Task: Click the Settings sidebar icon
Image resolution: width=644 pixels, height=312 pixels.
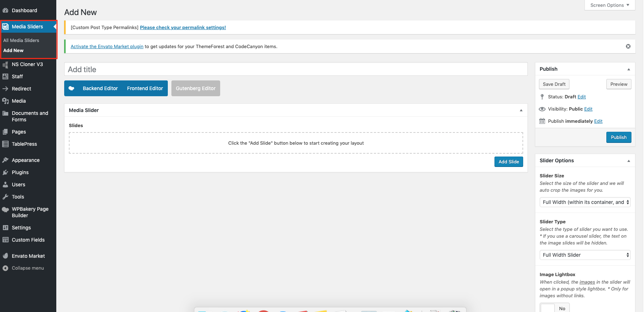Action: (5, 228)
